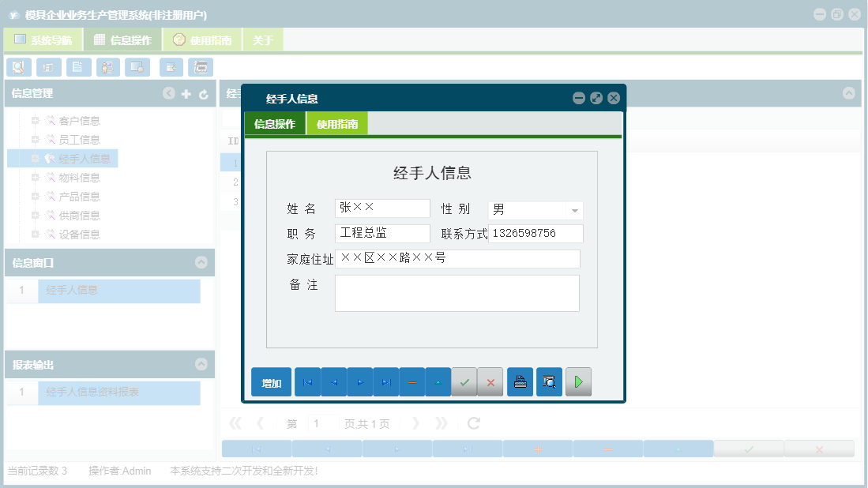Click inside the 备注 text field
Image resolution: width=868 pixels, height=488 pixels.
click(458, 293)
